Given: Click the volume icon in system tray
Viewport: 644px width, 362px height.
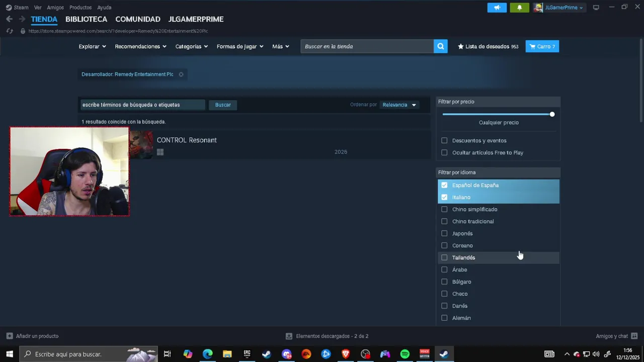Looking at the screenshot, I should [596, 354].
